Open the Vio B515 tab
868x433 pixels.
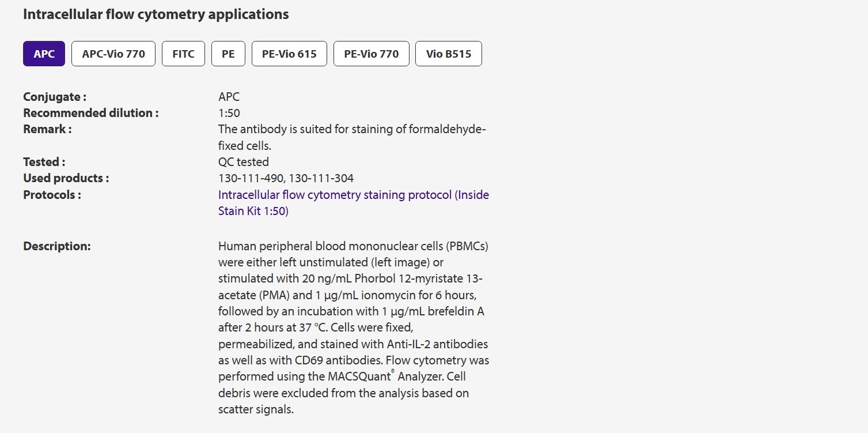pyautogui.click(x=449, y=54)
